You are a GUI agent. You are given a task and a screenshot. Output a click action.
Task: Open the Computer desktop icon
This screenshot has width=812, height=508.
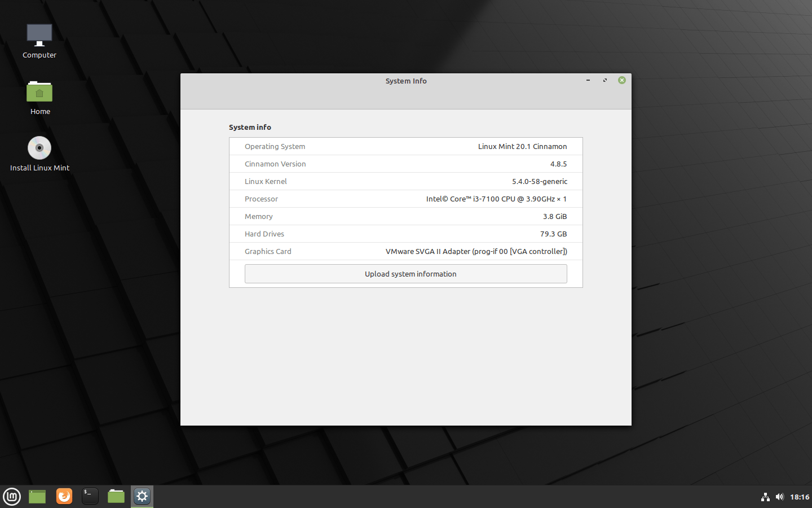[39, 36]
